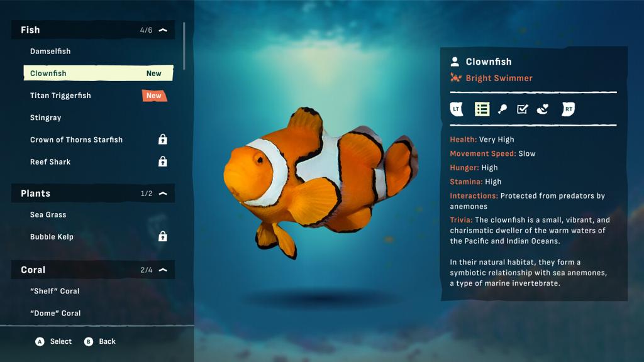Viewport: 644px width, 362px height.
Task: Open the stats list tab icon
Action: click(482, 109)
